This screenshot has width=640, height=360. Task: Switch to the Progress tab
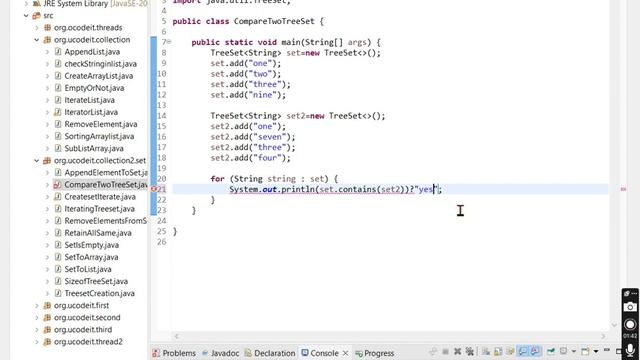tap(375, 353)
